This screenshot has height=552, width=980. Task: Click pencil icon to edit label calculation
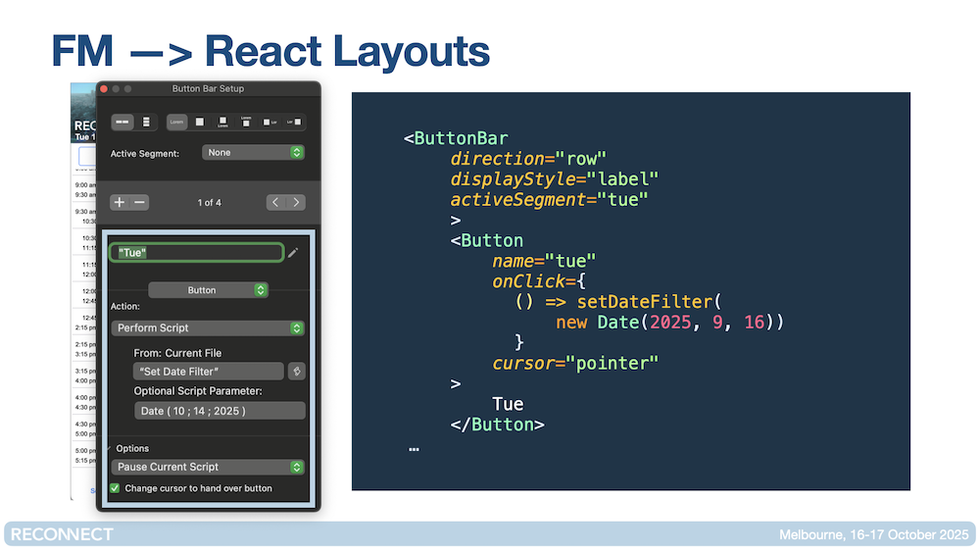click(x=293, y=253)
